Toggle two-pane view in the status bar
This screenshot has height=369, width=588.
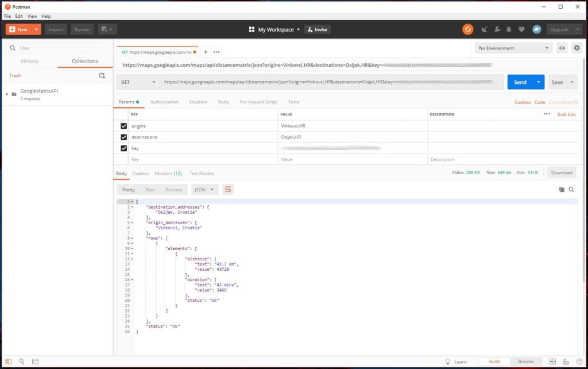point(552,362)
